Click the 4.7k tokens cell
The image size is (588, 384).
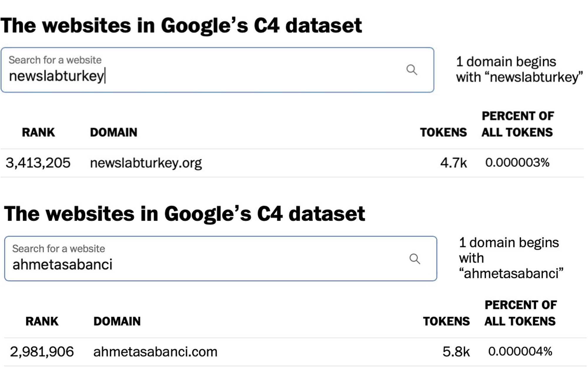453,163
